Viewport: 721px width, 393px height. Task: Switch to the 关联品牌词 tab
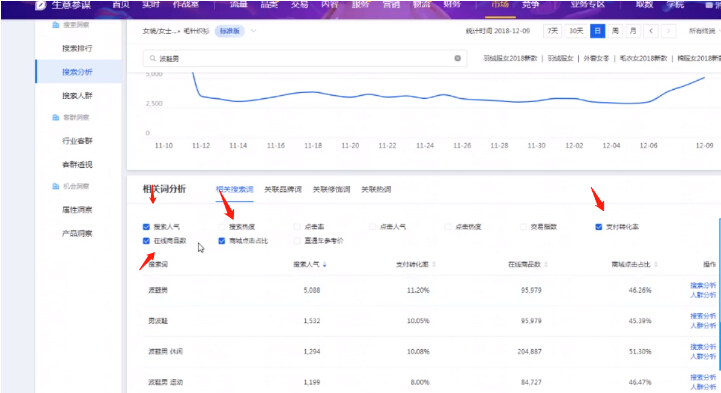[283, 189]
